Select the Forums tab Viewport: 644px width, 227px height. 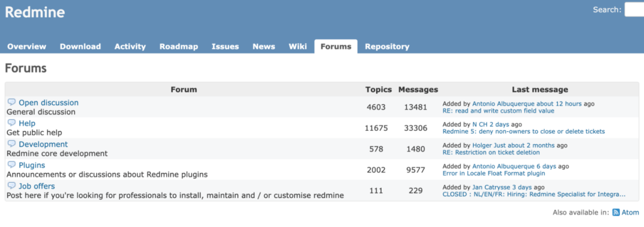tap(336, 47)
